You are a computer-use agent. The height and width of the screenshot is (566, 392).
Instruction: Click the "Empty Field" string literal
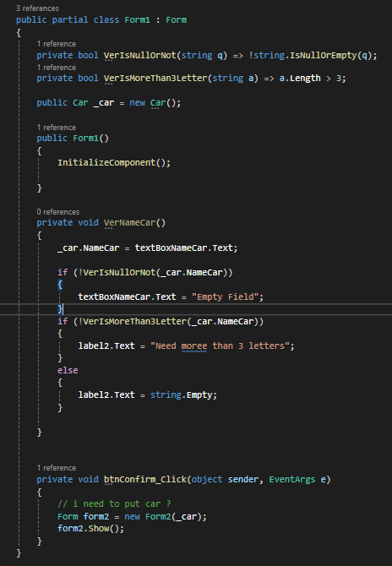tap(226, 297)
